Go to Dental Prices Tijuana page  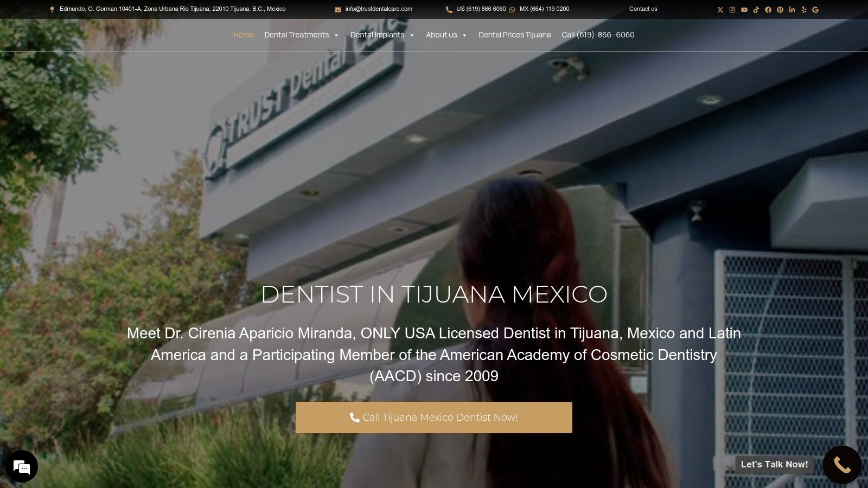tap(514, 35)
